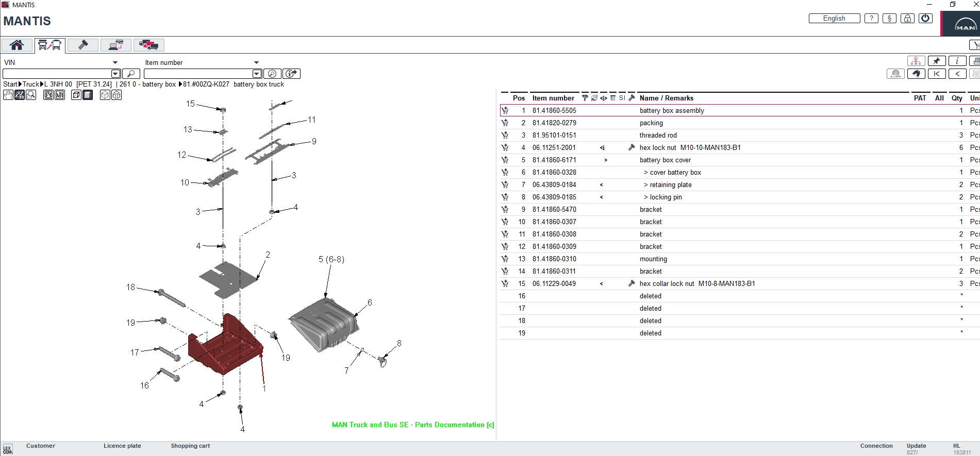The width and height of the screenshot is (980, 456).
Task: Open the multiple trucks fleet tab
Action: coord(149,45)
